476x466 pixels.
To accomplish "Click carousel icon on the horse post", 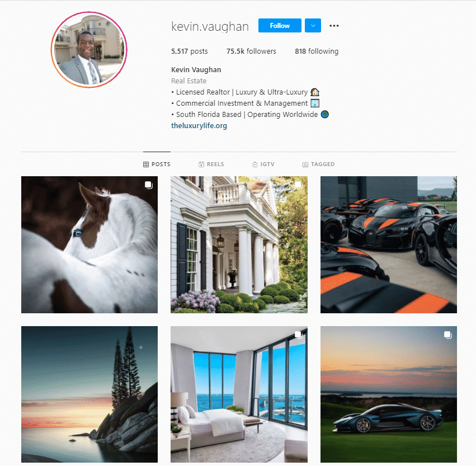I will 148,185.
